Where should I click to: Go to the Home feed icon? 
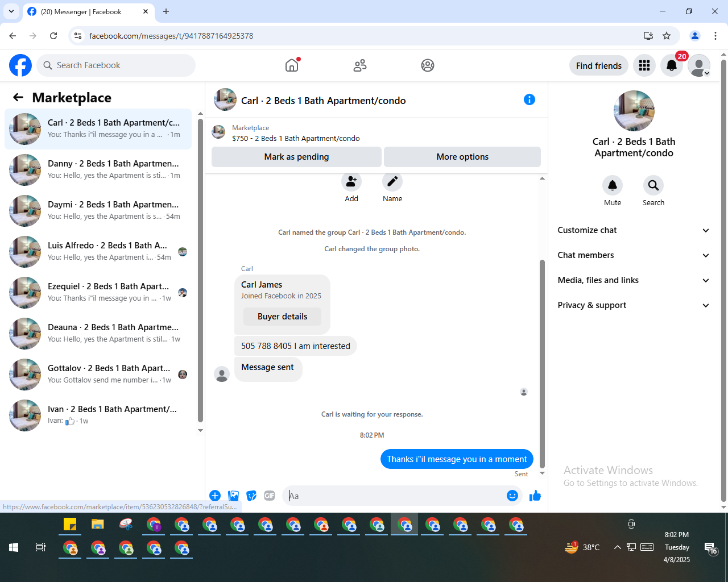point(292,65)
